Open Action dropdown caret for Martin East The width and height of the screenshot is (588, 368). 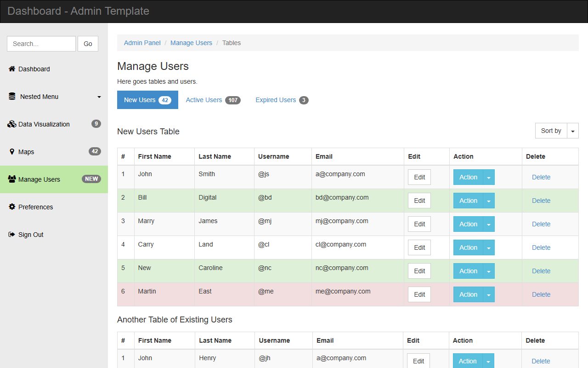click(x=489, y=294)
